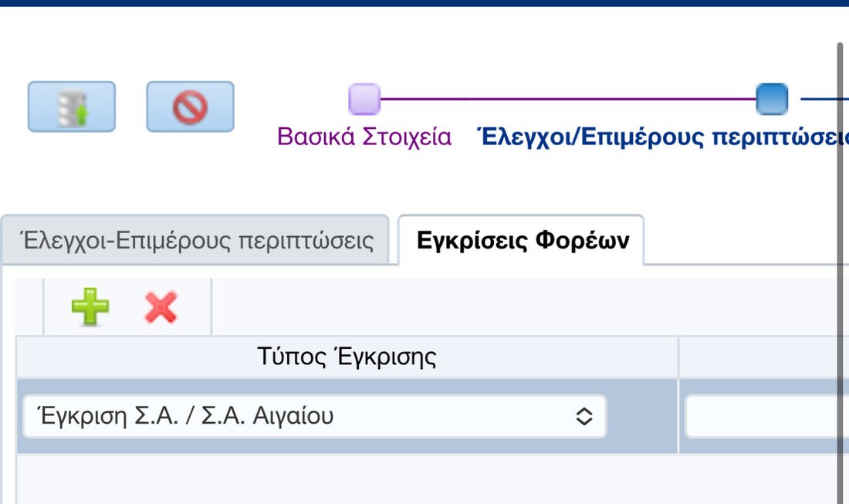Click the database save icon button

pos(72,107)
